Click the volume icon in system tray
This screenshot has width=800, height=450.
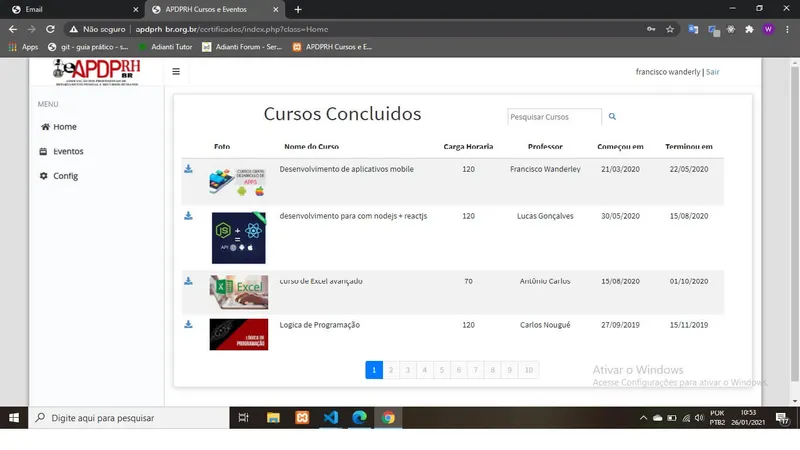pos(699,418)
